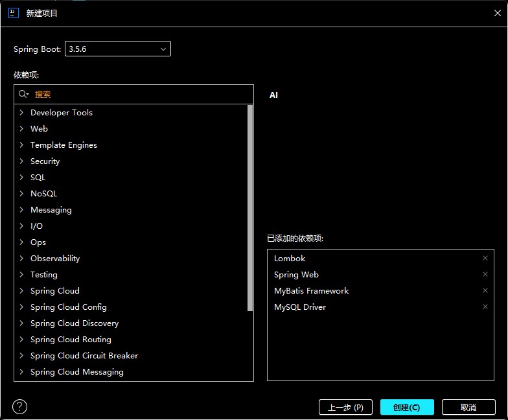Expand the Messaging category chevron

21,210
